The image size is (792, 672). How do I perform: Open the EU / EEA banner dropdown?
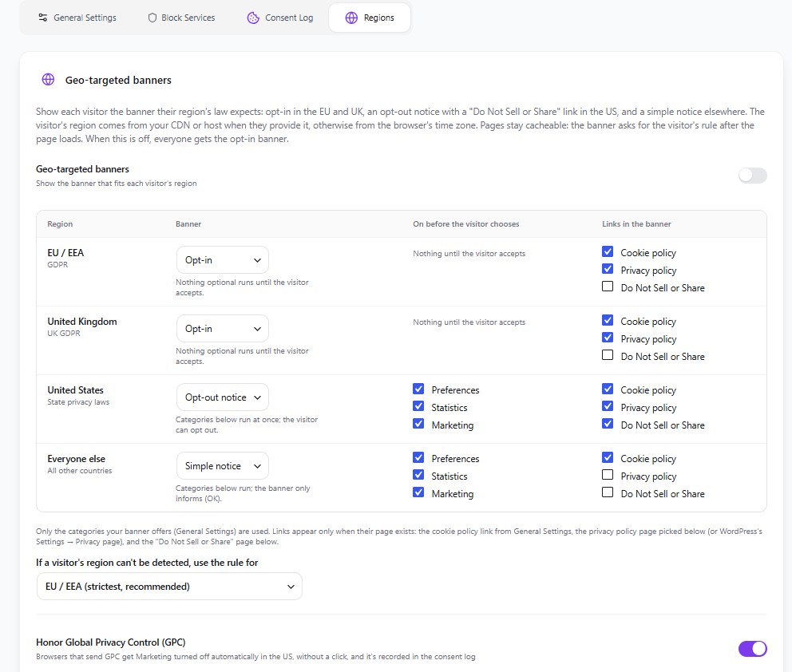[222, 260]
